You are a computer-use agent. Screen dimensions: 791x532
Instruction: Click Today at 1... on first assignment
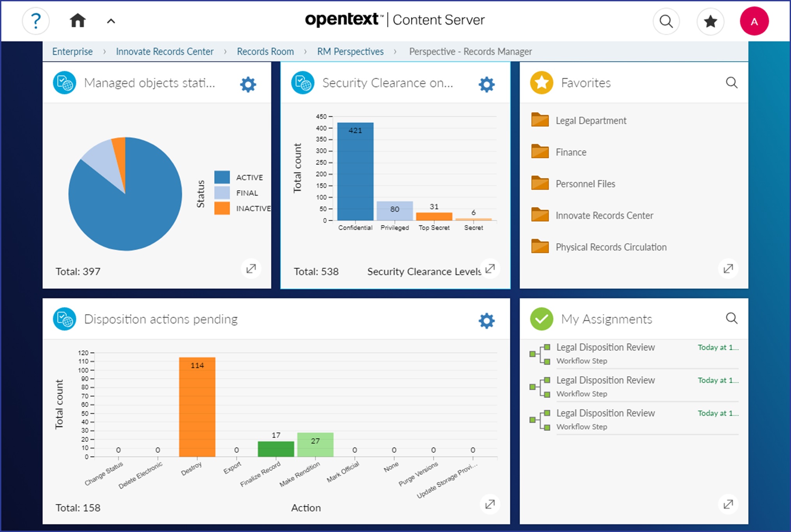[718, 347]
